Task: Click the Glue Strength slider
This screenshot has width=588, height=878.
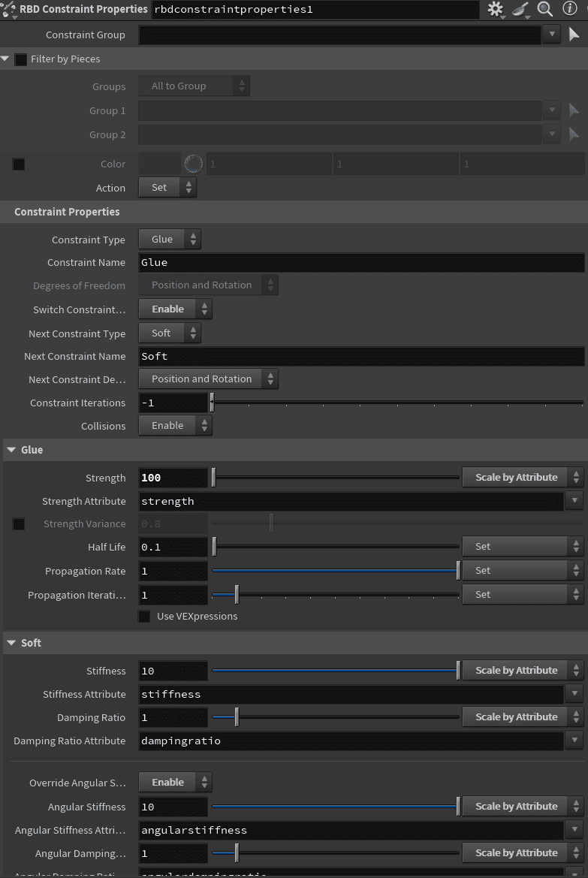Action: pos(336,478)
